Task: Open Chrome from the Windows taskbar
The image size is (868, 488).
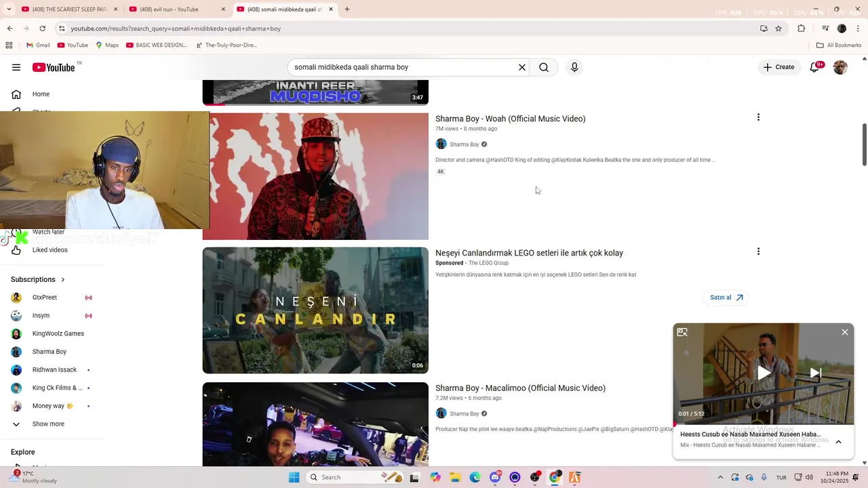Action: click(555, 477)
